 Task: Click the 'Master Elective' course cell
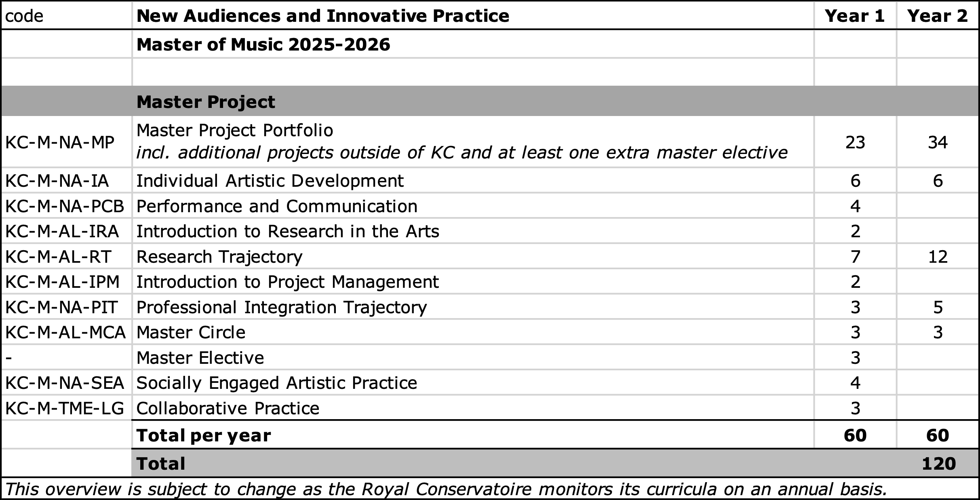[200, 358]
